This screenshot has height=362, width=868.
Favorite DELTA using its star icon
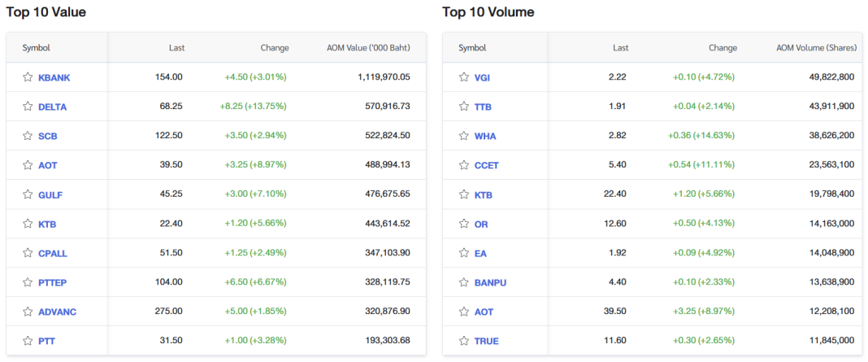point(28,107)
